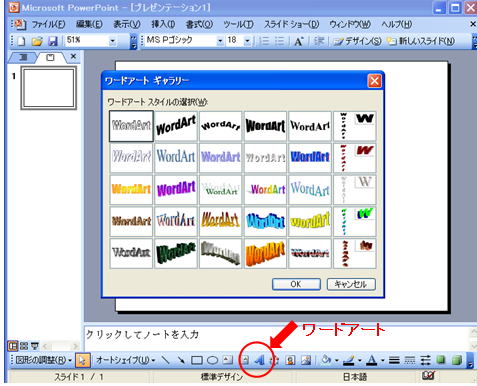477x386 pixels.
Task: Toggle normal view button at bottom left
Action: click(12, 346)
